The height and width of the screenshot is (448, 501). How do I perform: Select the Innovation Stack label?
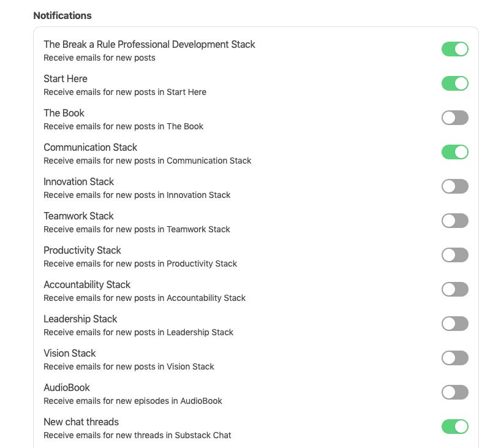(78, 181)
